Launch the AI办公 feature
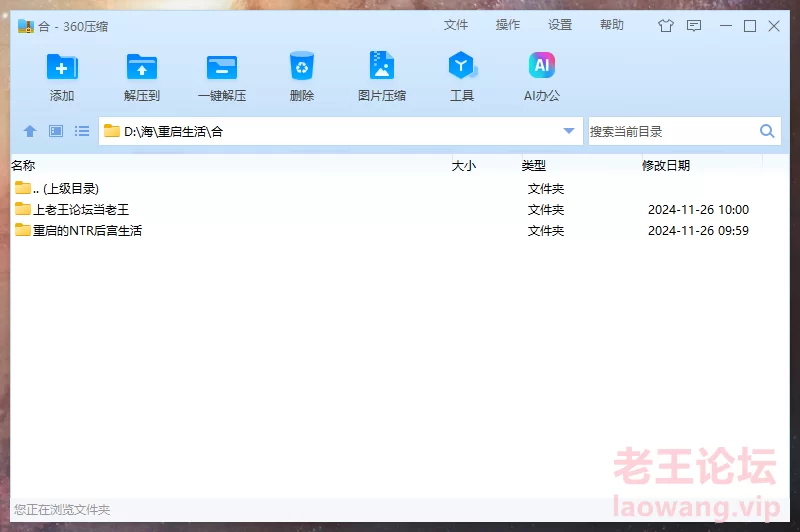The width and height of the screenshot is (800, 532). click(542, 65)
